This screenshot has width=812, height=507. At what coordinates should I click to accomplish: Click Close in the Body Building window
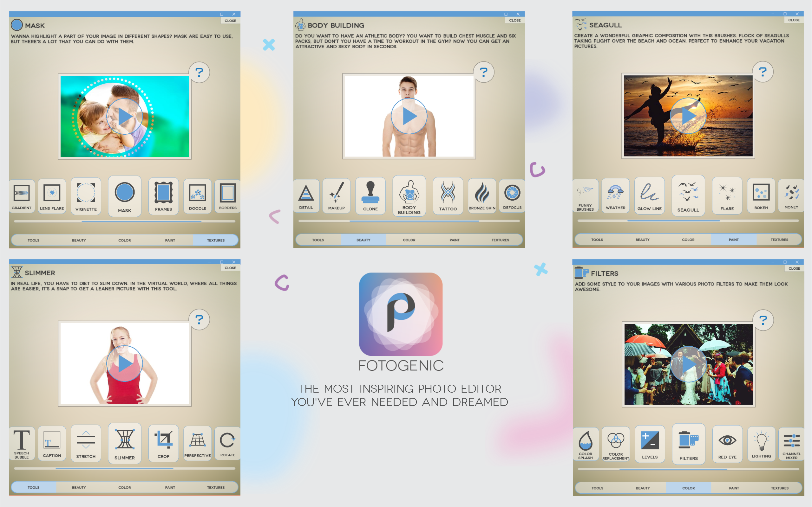(x=515, y=20)
